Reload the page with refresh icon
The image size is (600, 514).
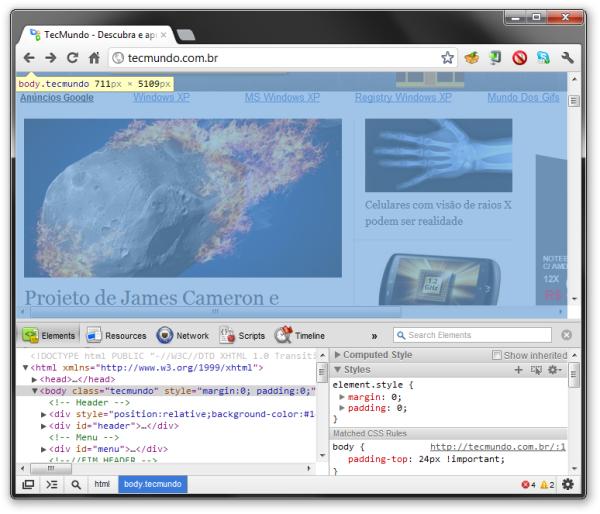click(x=72, y=58)
